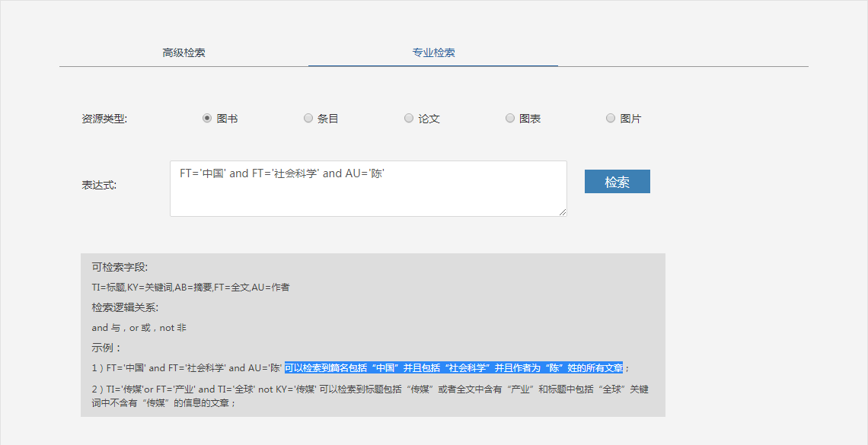Click example 2 text beginning with TI='传媒'

pos(370,396)
